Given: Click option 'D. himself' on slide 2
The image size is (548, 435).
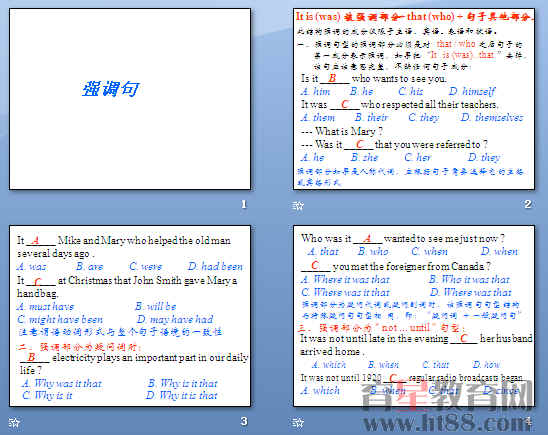Looking at the screenshot, I should [x=472, y=92].
